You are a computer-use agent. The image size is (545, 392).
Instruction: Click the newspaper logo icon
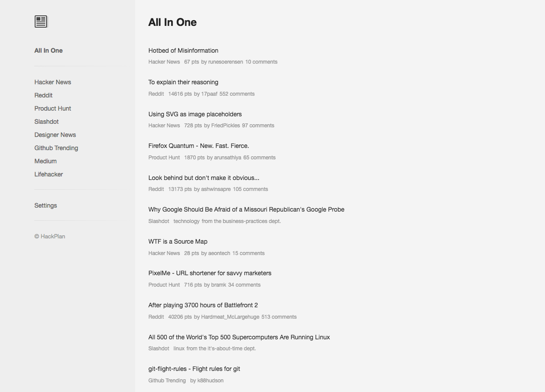coord(40,21)
